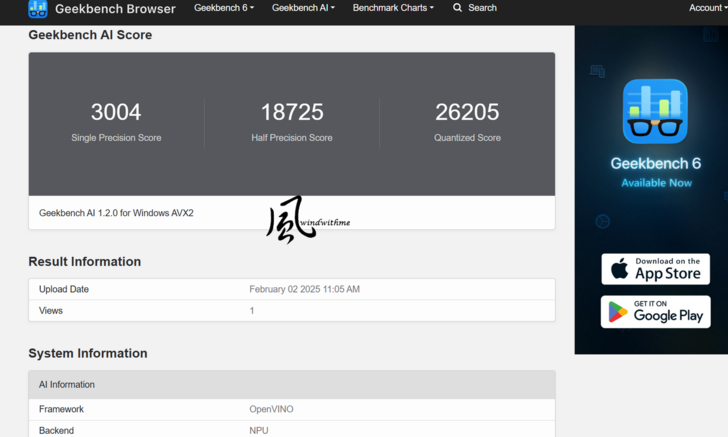Click the Quantized Score value 26205
Viewport: 728px width, 437px height.
click(x=467, y=112)
